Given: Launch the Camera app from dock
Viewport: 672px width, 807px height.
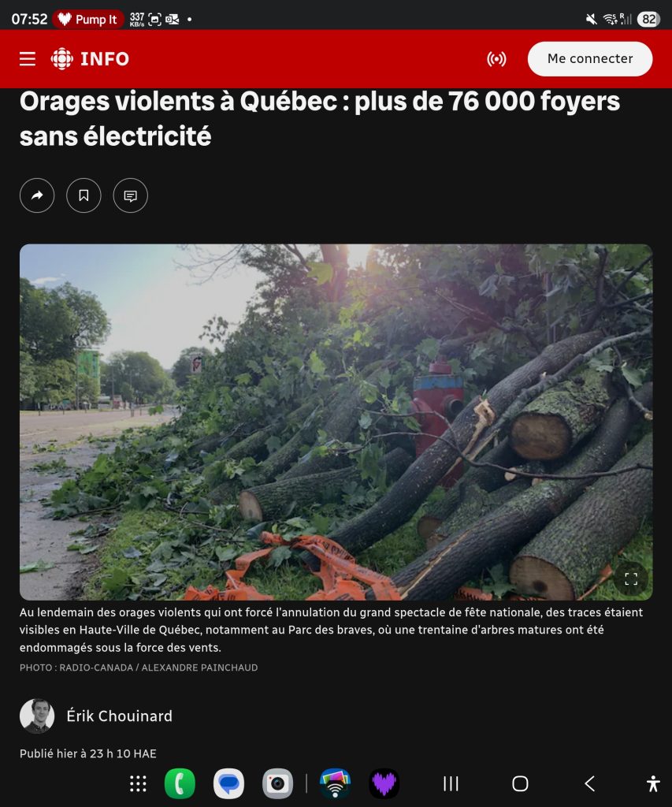Looking at the screenshot, I should 278,784.
